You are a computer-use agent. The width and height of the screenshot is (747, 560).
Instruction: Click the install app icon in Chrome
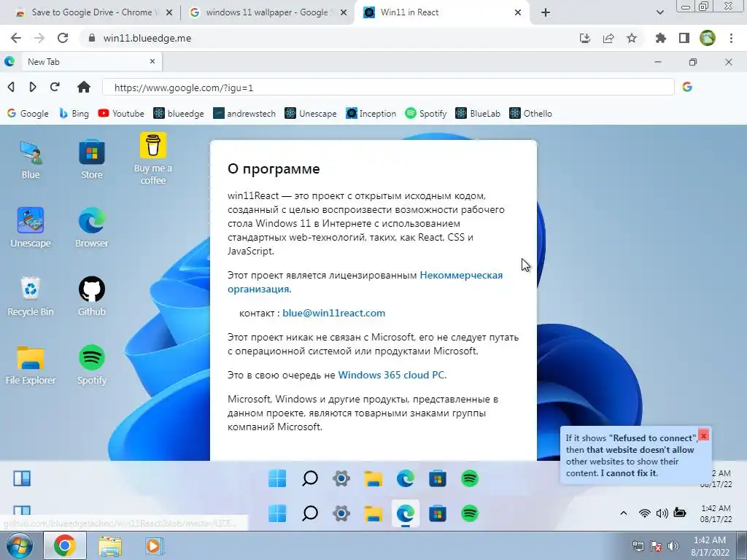point(585,38)
